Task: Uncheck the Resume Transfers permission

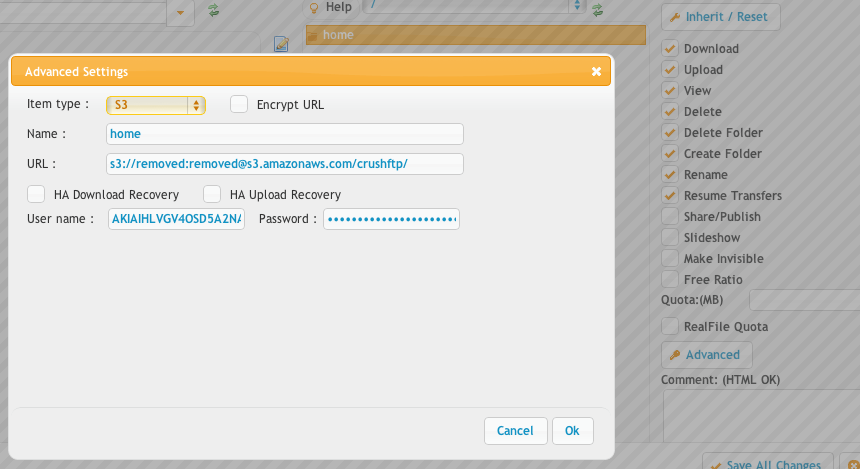Action: pyautogui.click(x=670, y=195)
